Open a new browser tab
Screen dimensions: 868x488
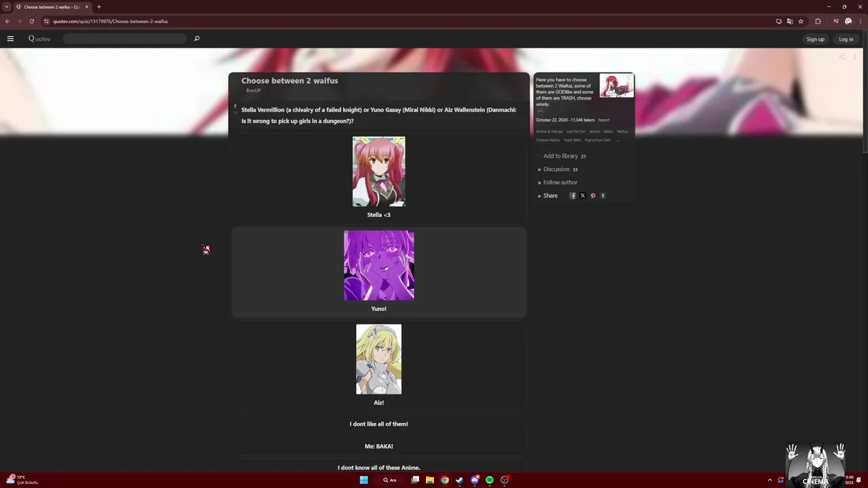(98, 7)
